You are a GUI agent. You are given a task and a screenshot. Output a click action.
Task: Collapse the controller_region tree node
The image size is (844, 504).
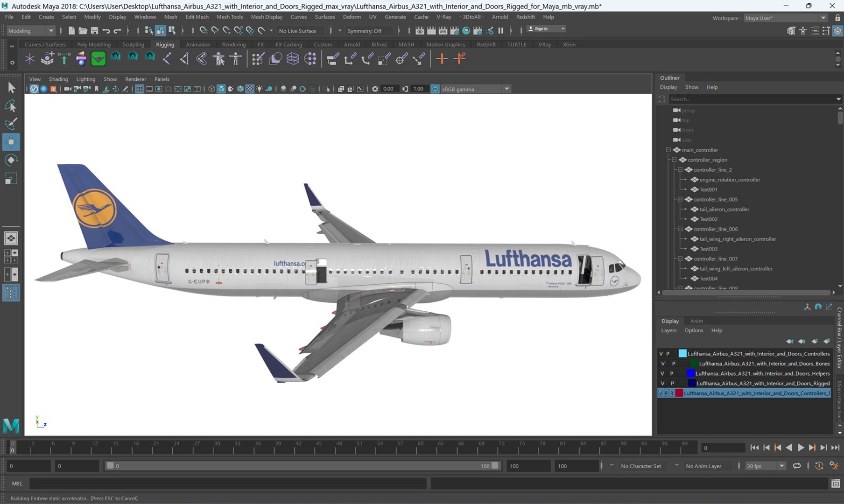pos(674,160)
